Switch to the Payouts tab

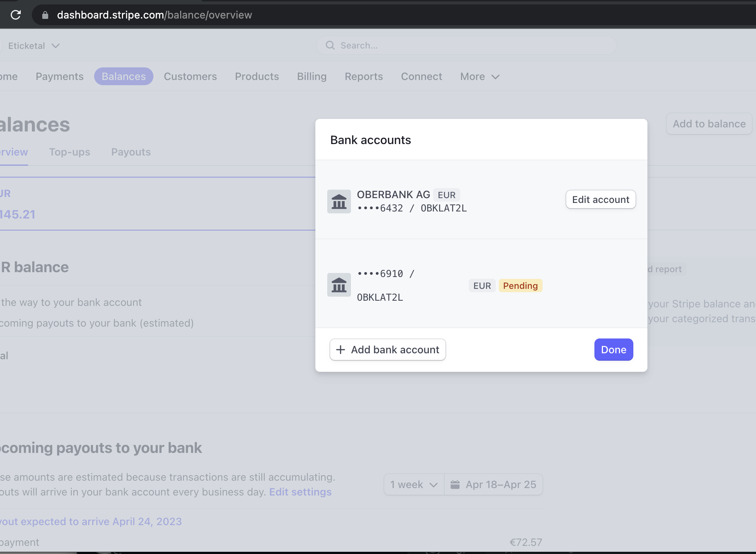click(x=131, y=152)
